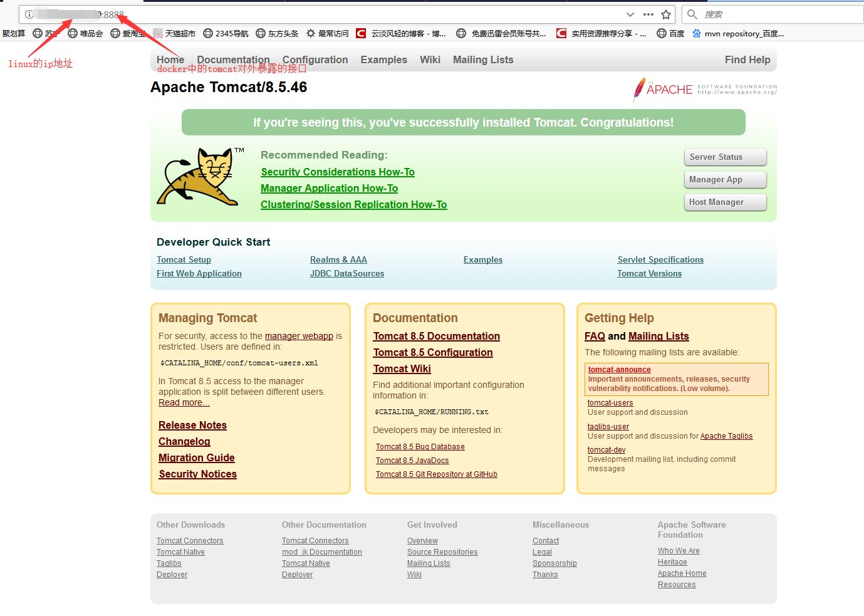Open Wiki in the top navigation bar

[430, 60]
